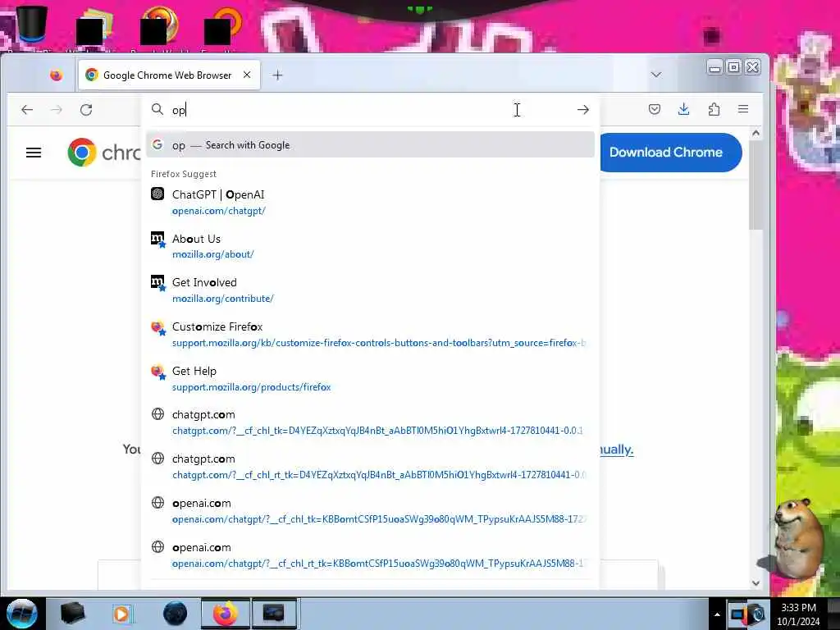Image resolution: width=840 pixels, height=630 pixels.
Task: Minimize the Firefox window
Action: coord(714,67)
